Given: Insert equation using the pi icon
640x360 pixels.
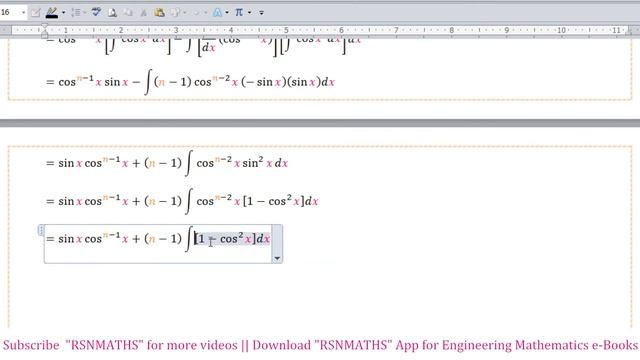Looking at the screenshot, I should (x=239, y=13).
